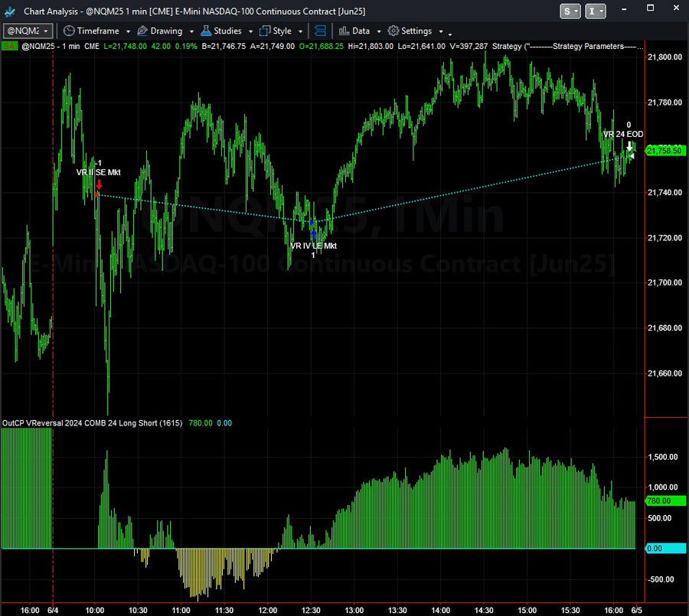Expand the Studies dropdown arrow

(x=250, y=31)
